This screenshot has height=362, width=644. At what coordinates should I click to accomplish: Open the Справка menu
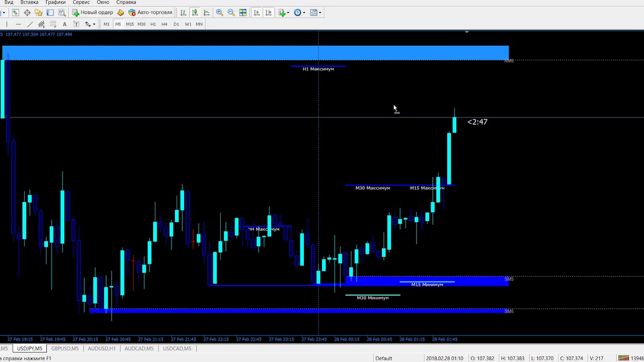coord(126,3)
